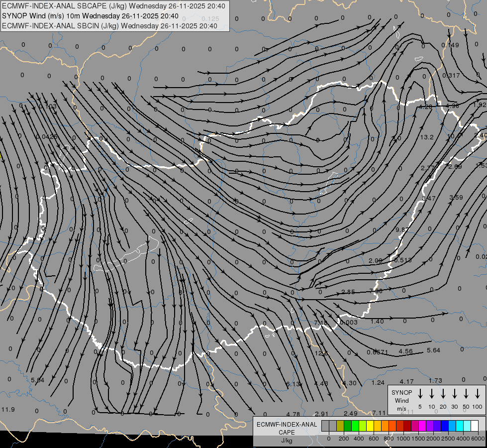The image size is (487, 448).
Task: Click the 10 m/s wind arrow symbol
Action: [431, 394]
